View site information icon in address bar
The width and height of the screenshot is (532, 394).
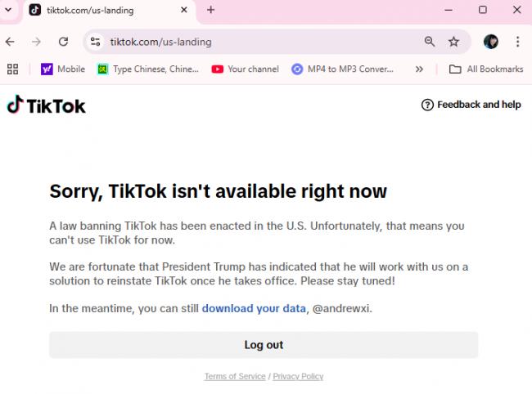coord(95,42)
